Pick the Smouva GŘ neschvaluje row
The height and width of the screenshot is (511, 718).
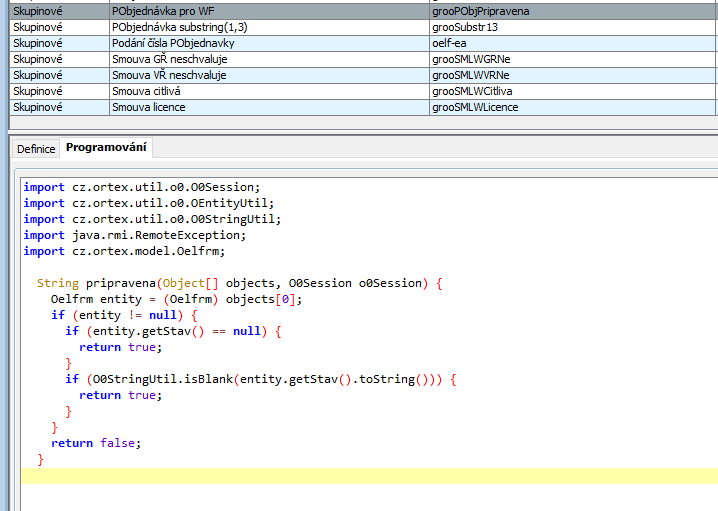pos(171,59)
